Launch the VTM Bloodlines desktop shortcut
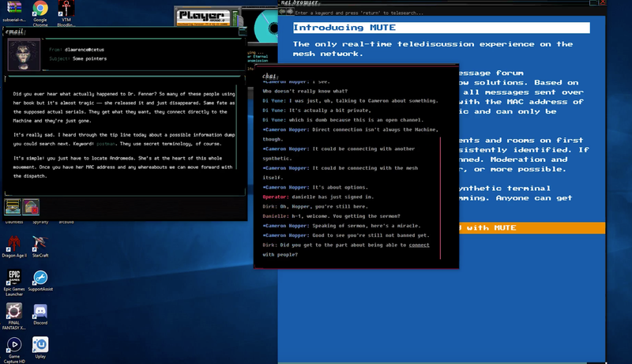Image resolution: width=632 pixels, height=364 pixels. pyautogui.click(x=66, y=13)
